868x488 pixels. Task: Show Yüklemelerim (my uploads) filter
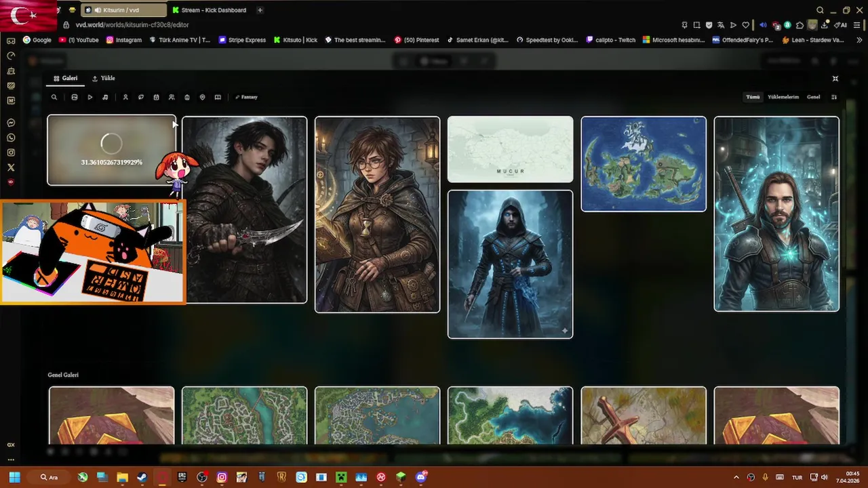783,97
